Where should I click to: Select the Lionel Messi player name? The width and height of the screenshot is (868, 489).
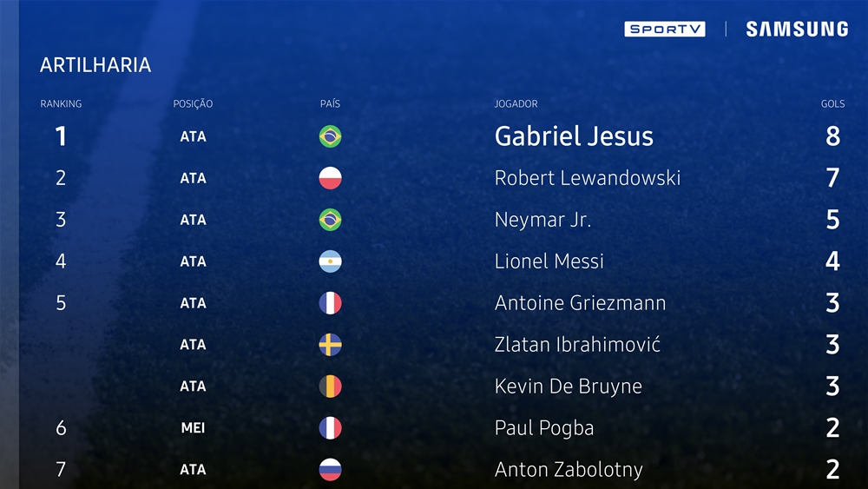[549, 261]
